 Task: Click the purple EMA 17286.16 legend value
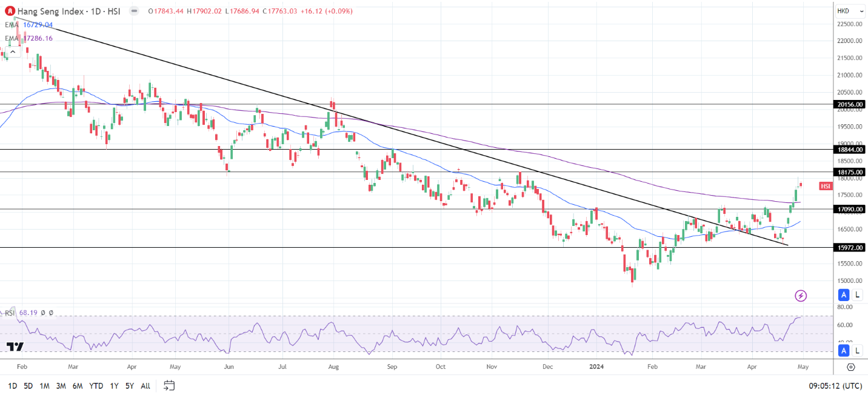(38, 38)
